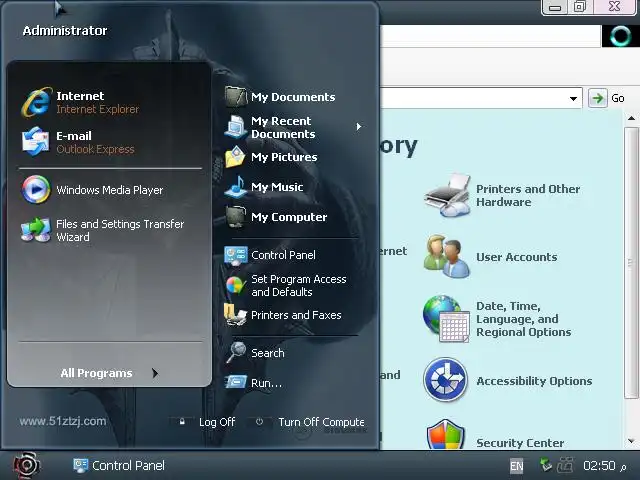The height and width of the screenshot is (480, 640).
Task: Click the green arrow Go icon
Action: (x=598, y=98)
